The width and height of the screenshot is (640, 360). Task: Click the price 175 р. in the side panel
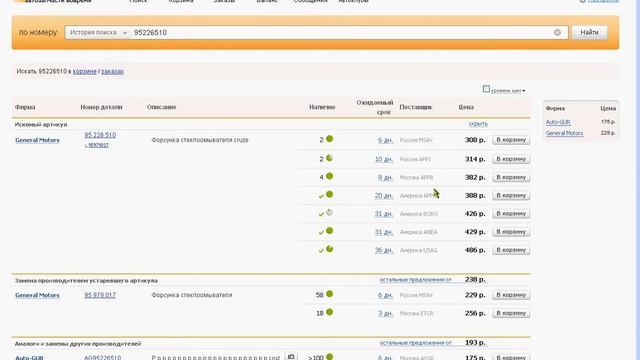(608, 122)
